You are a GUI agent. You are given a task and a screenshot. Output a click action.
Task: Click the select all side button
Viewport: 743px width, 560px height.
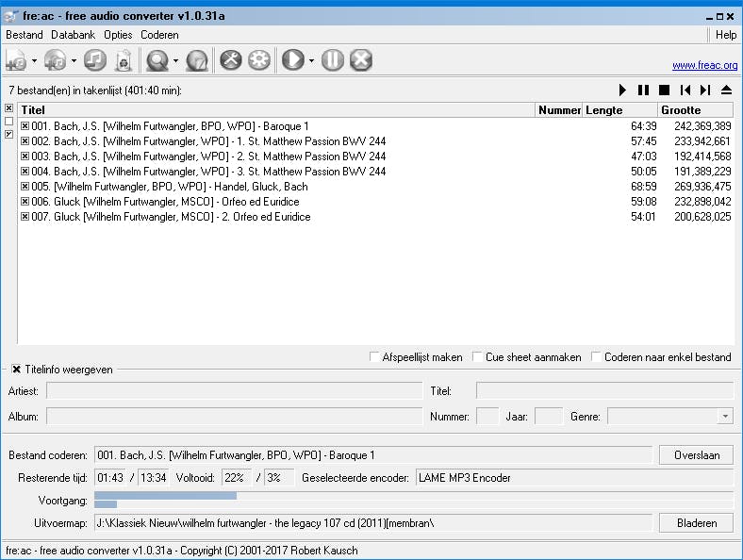(x=9, y=108)
